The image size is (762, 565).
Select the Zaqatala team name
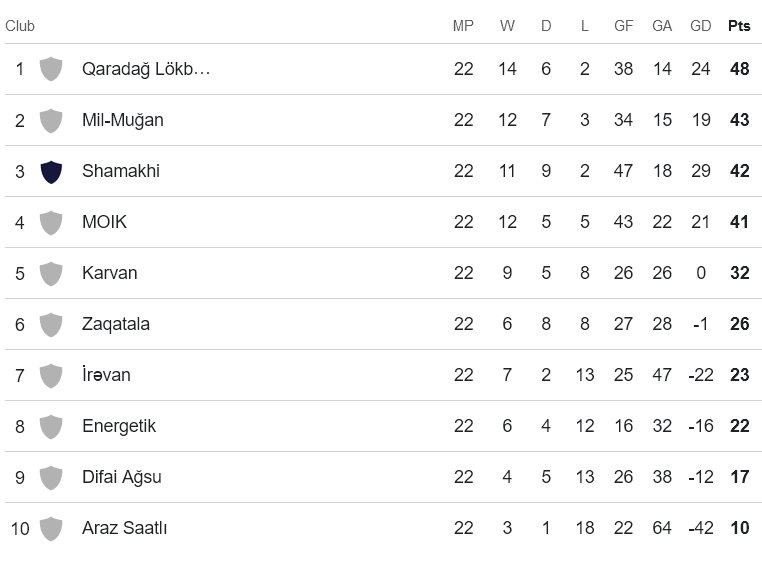point(116,324)
